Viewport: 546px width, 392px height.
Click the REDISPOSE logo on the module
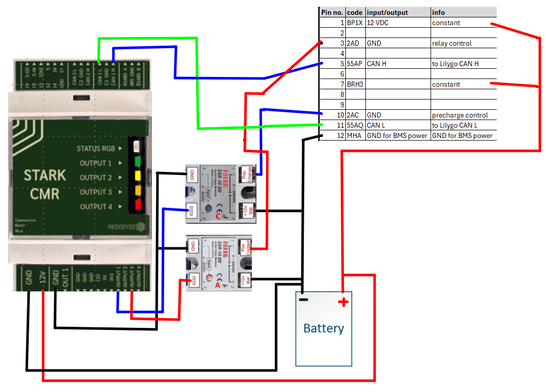pyautogui.click(x=126, y=227)
